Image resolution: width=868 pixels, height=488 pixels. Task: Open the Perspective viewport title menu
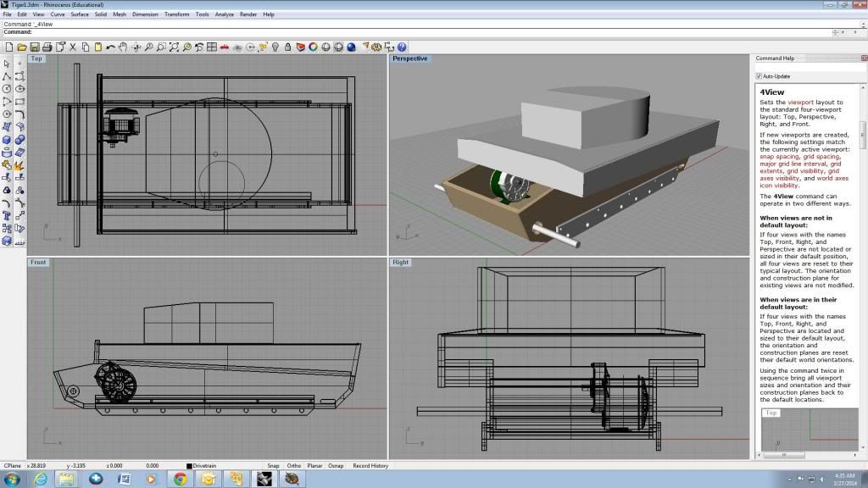[410, 58]
